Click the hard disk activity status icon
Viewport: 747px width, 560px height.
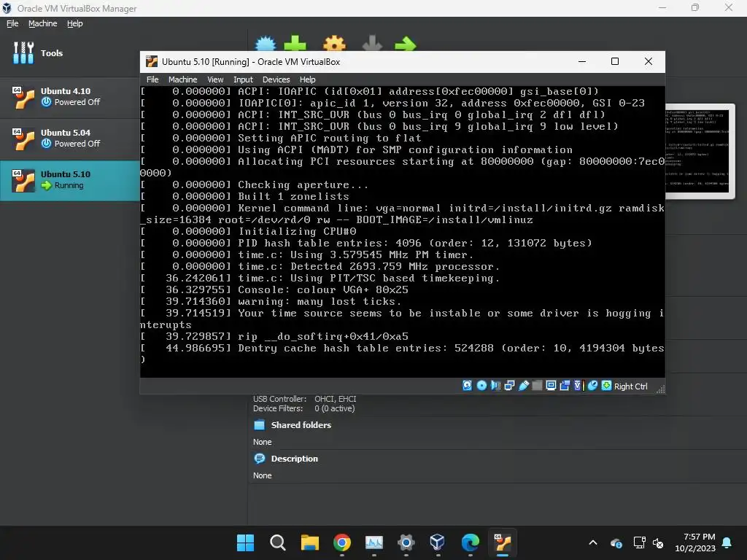tap(468, 386)
